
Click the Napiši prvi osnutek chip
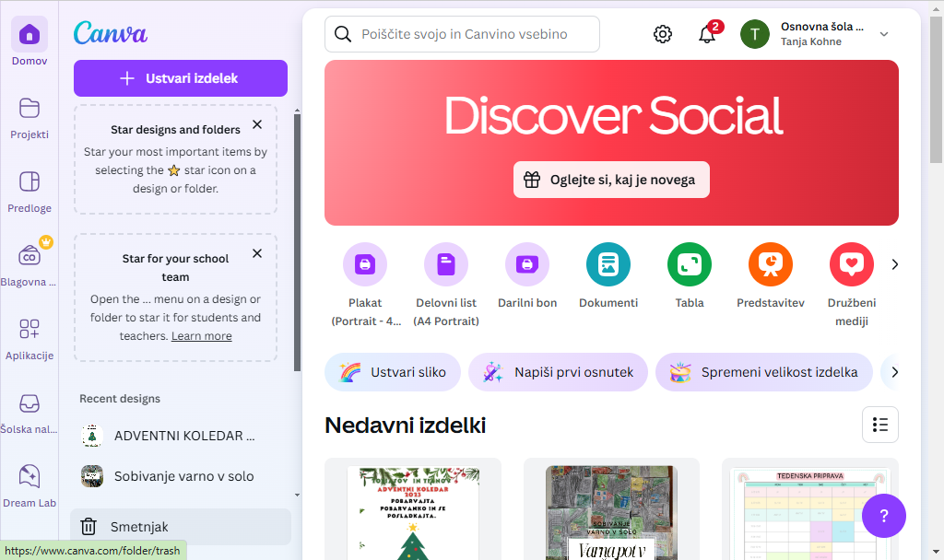pyautogui.click(x=558, y=372)
